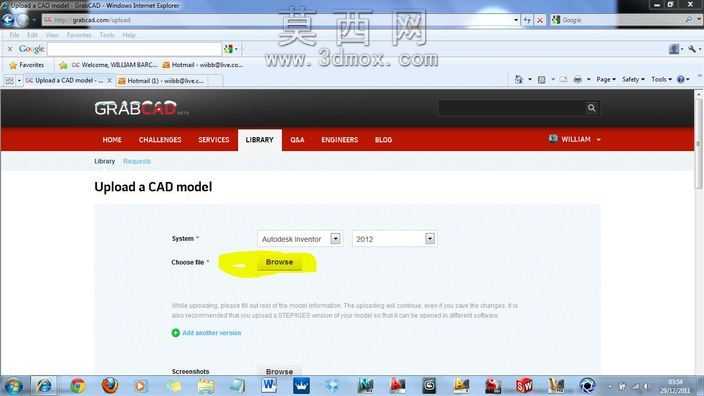Click the site search magnifier icon
This screenshot has width=704, height=396.
pos(591,108)
